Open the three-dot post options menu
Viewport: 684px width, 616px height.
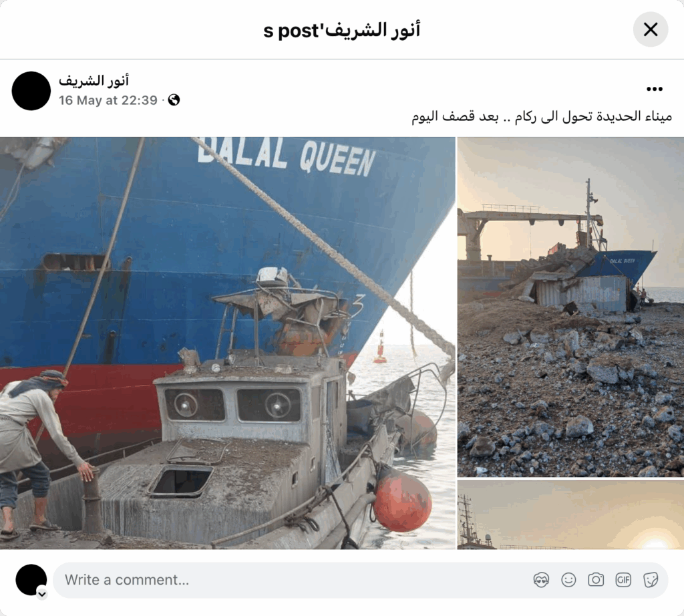tap(655, 89)
